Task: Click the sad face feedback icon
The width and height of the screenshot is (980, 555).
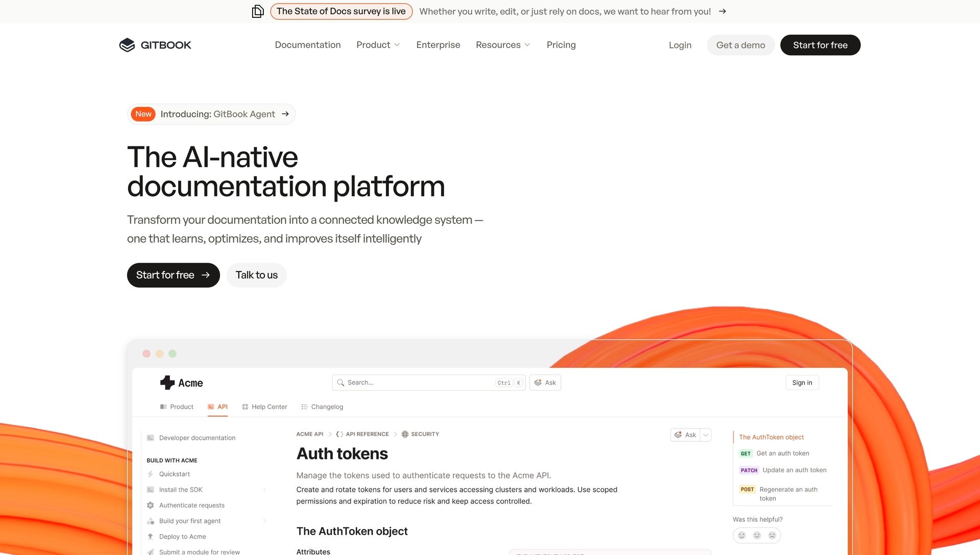Action: click(x=772, y=535)
